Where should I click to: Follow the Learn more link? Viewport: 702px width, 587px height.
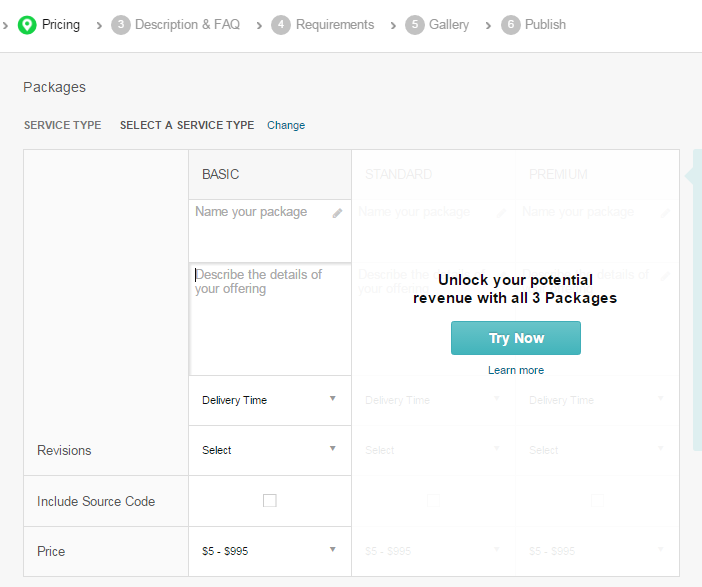pos(516,371)
